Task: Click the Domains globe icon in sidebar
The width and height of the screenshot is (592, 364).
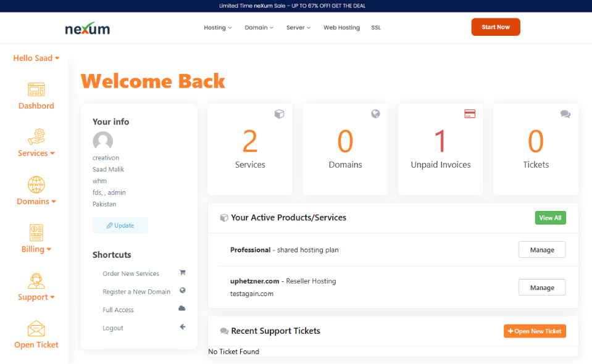Action: point(36,184)
